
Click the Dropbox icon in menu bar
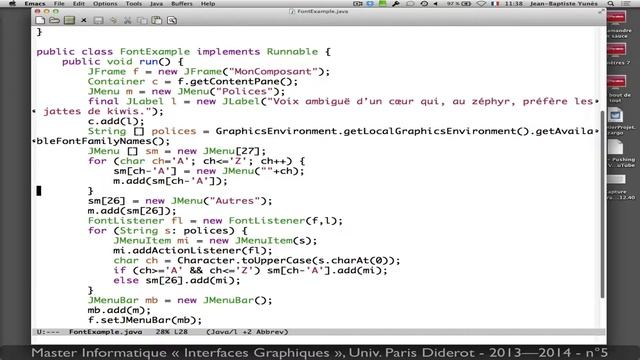(370, 4)
